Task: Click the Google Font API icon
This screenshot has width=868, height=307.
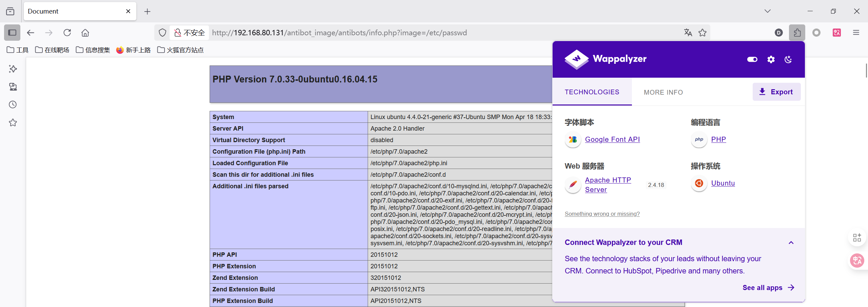Action: (x=573, y=139)
